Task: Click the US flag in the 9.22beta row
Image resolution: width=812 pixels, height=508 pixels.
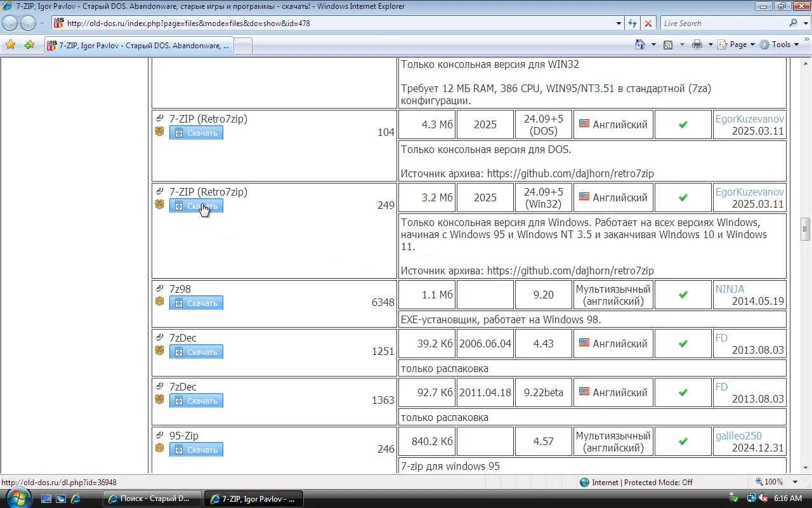Action: (x=584, y=392)
